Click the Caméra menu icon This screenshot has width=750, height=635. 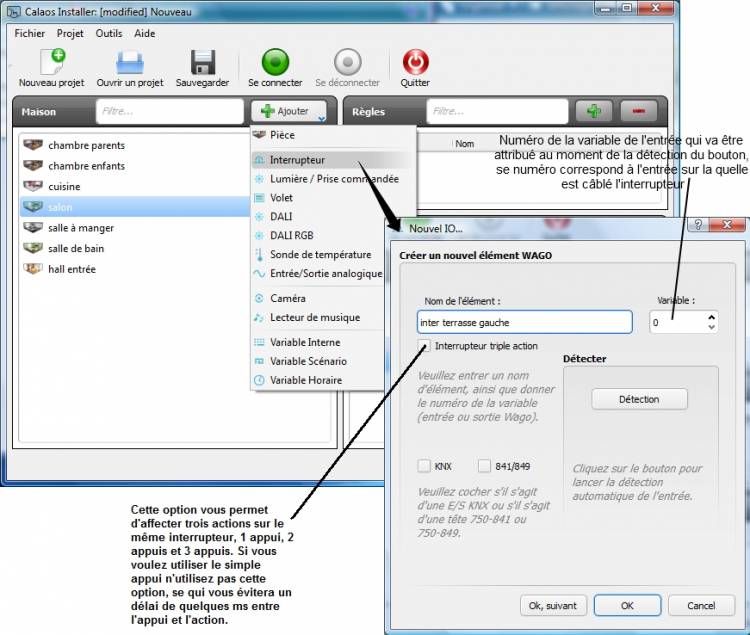tap(259, 298)
